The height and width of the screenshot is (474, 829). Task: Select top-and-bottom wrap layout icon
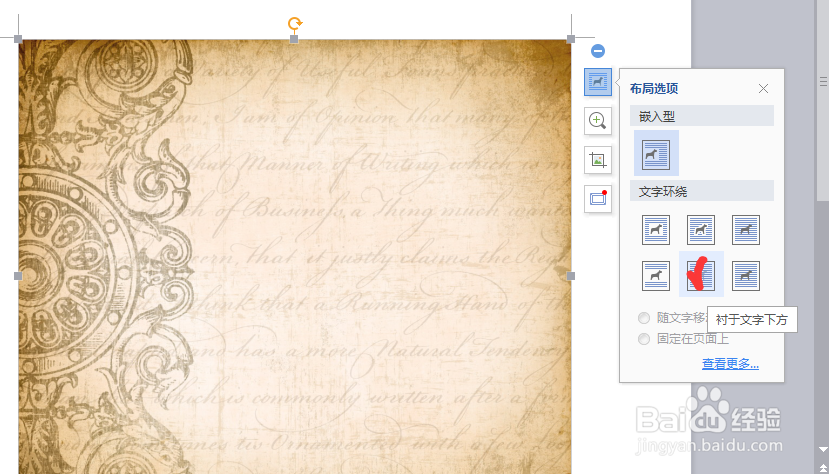[x=656, y=275]
